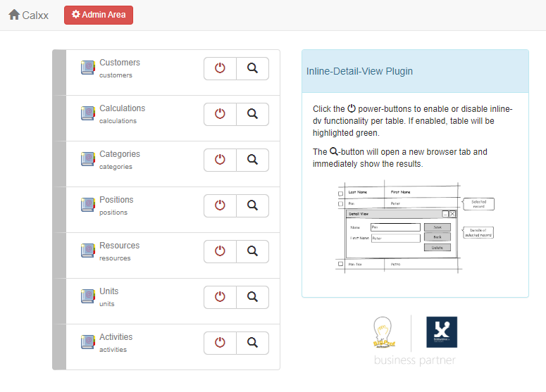The image size is (546, 392).
Task: Toggle inline-dv power button for Customers
Action: (x=220, y=68)
